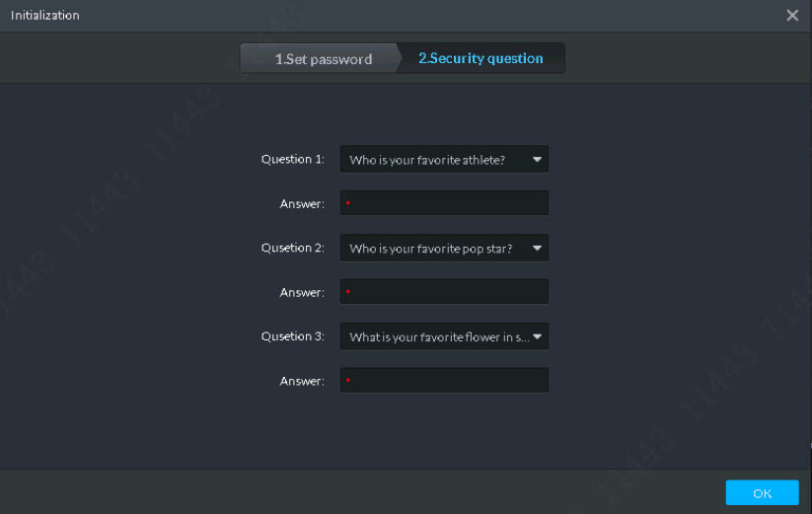Click the arrow icon on Question 3 dropdown

click(537, 336)
